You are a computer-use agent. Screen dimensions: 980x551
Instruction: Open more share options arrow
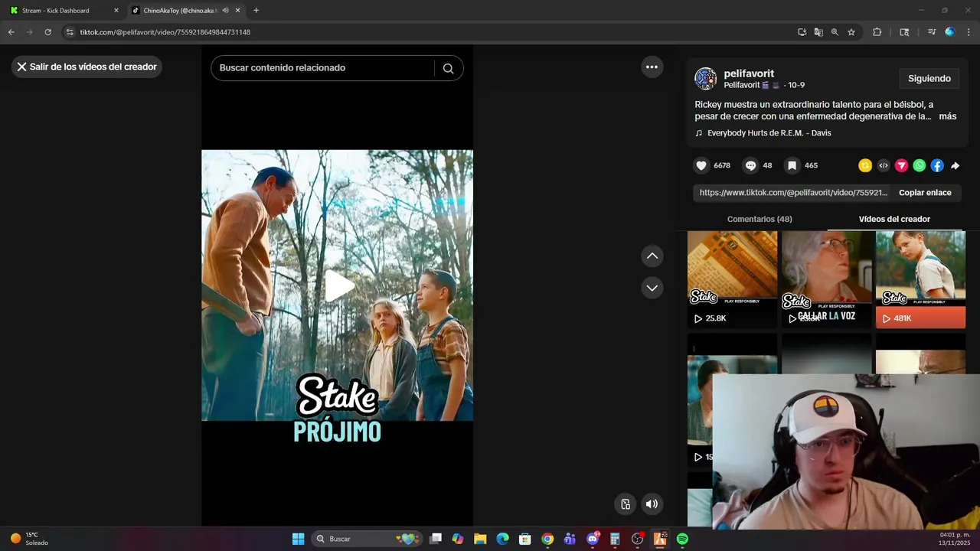[x=955, y=165]
